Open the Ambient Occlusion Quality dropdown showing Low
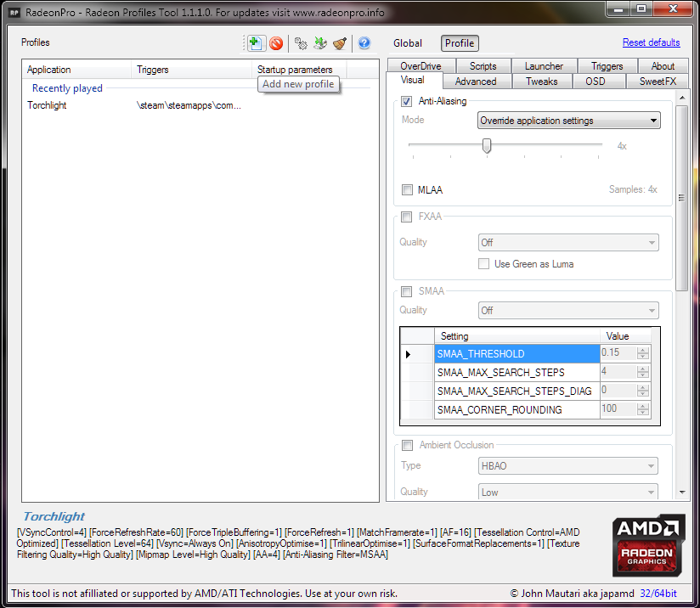The image size is (700, 608). (x=567, y=492)
